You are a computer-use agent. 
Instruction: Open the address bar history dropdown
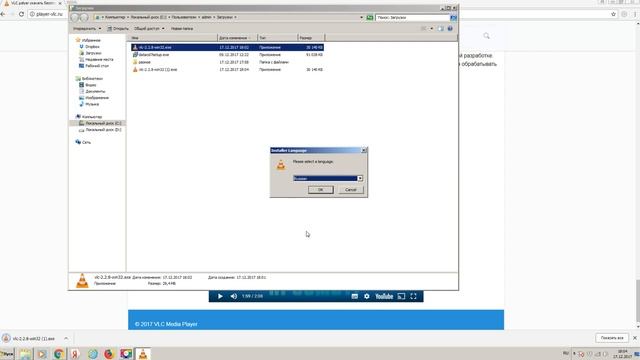tap(361, 18)
